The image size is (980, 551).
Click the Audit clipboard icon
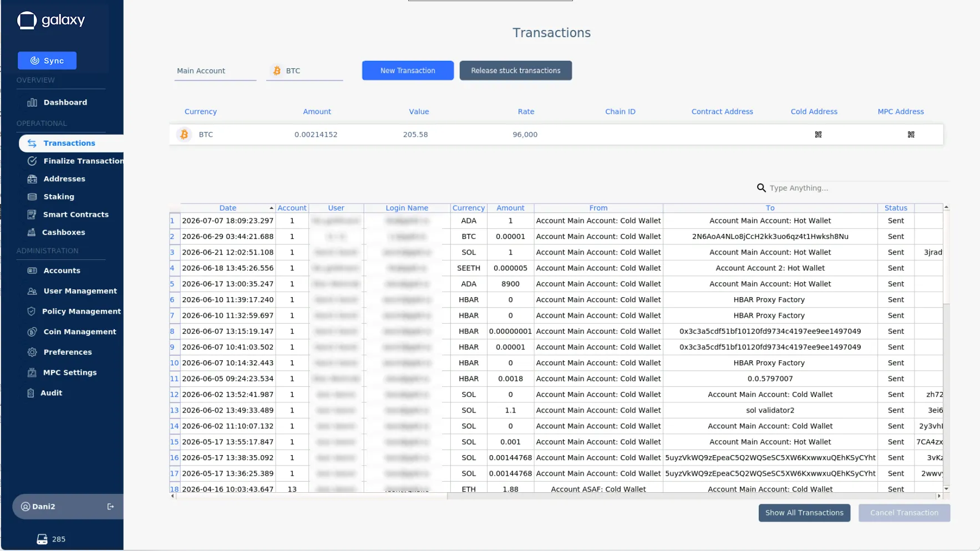[31, 393]
